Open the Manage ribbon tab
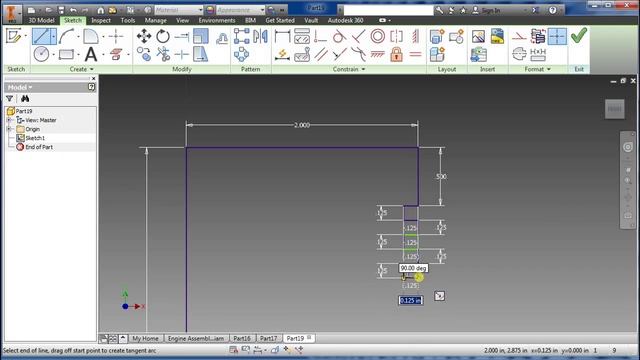640x360 pixels. point(156,20)
